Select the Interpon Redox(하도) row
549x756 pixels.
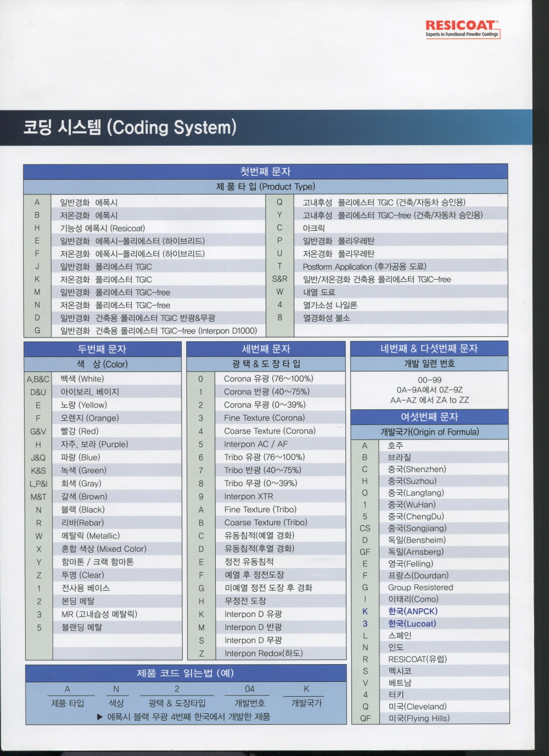[x=264, y=653]
